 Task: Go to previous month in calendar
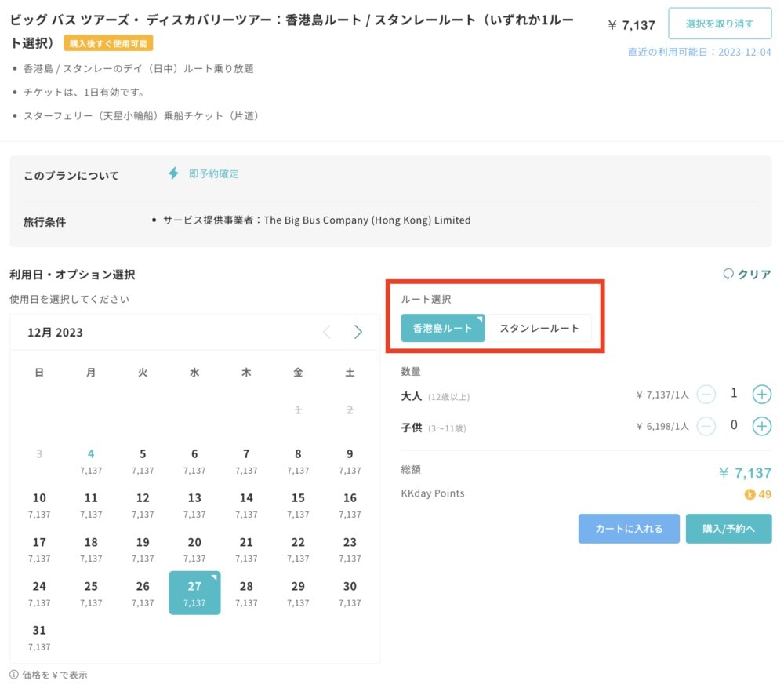pyautogui.click(x=327, y=332)
